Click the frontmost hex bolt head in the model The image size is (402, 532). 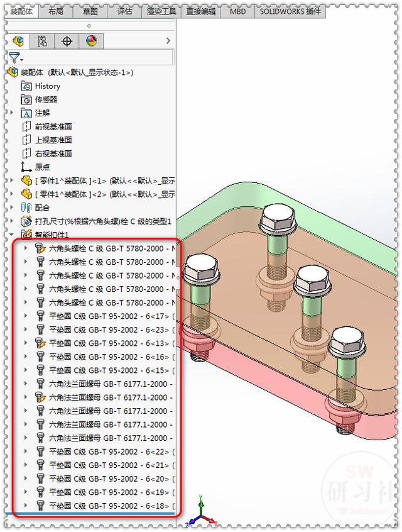coord(347,340)
